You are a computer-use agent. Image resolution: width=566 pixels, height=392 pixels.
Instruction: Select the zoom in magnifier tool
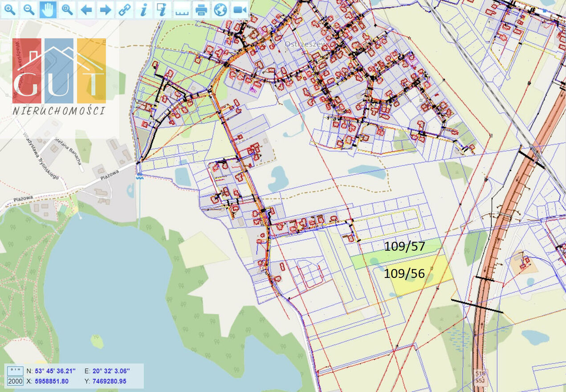coord(10,9)
